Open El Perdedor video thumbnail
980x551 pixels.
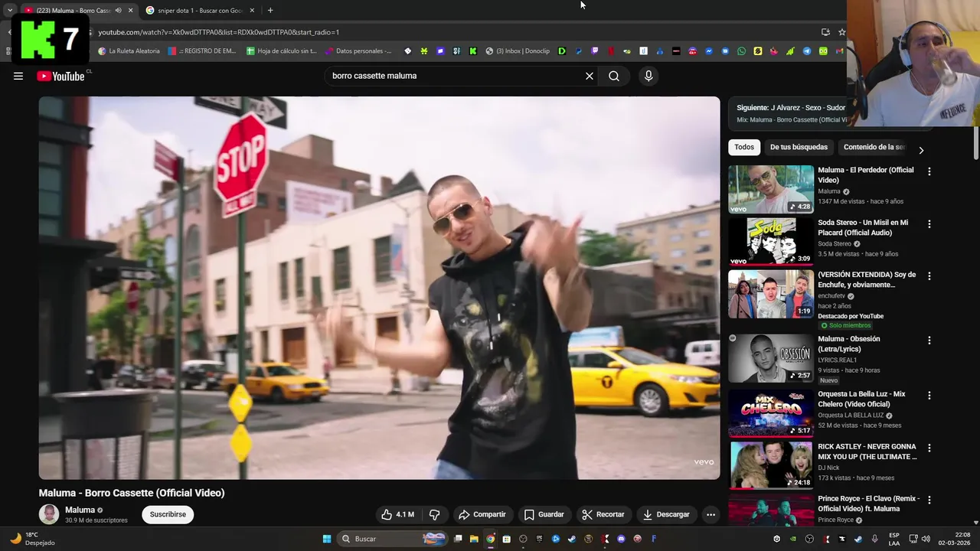point(771,189)
